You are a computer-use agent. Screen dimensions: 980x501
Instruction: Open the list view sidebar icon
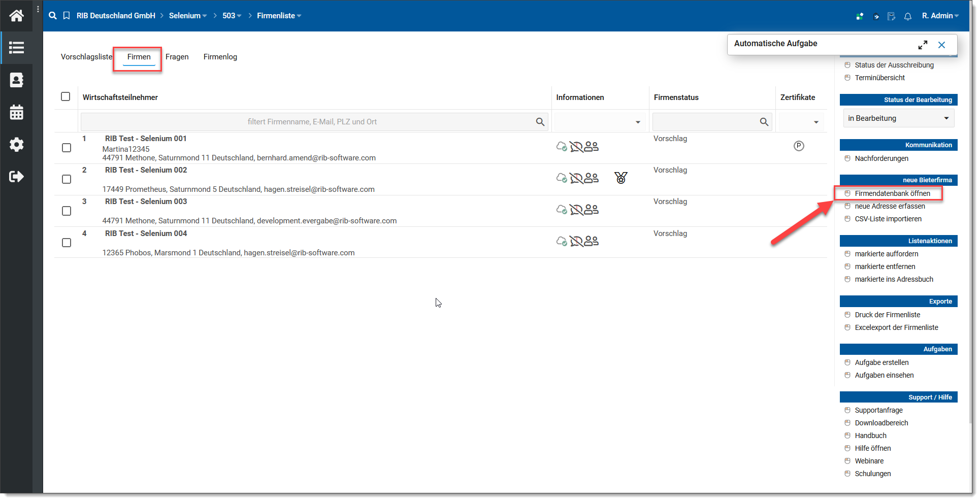(x=16, y=48)
